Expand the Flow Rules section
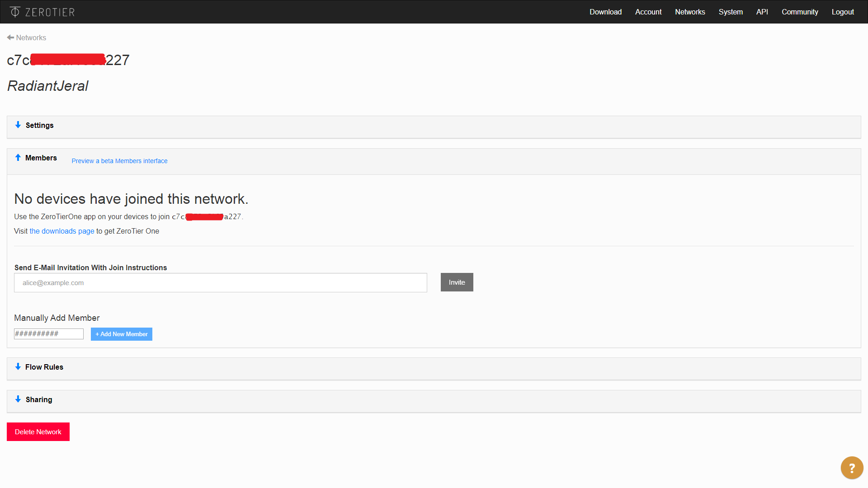 click(45, 367)
